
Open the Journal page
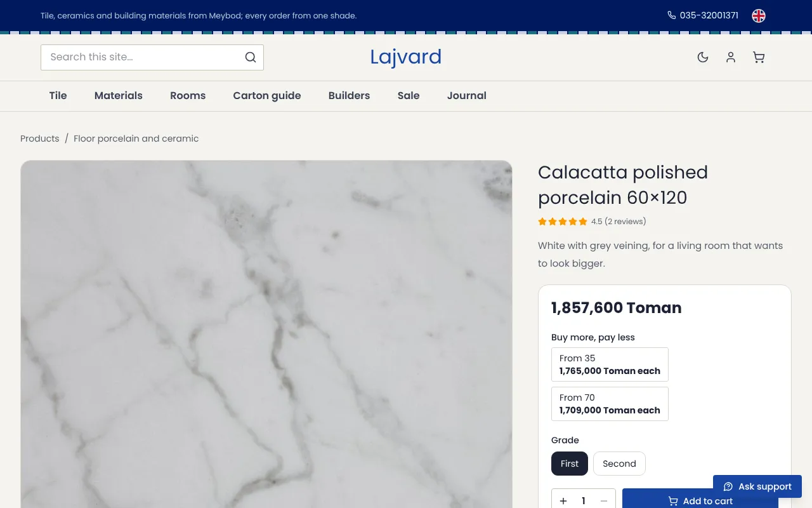pyautogui.click(x=467, y=96)
